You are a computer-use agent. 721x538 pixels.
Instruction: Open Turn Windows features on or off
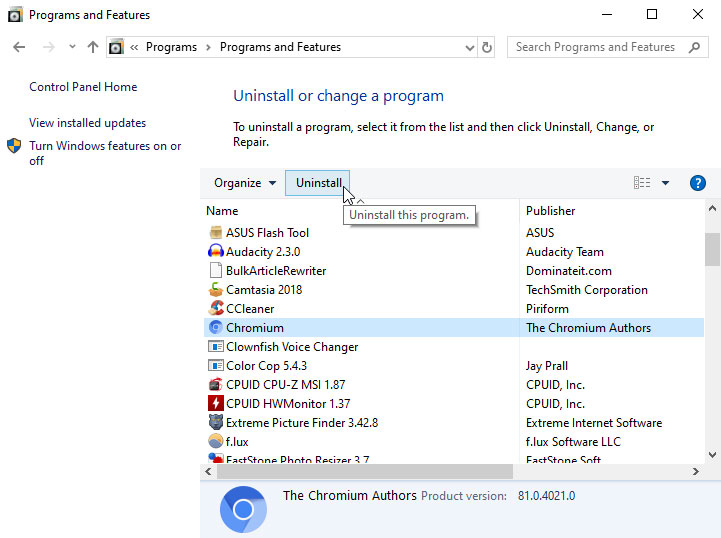click(x=105, y=153)
